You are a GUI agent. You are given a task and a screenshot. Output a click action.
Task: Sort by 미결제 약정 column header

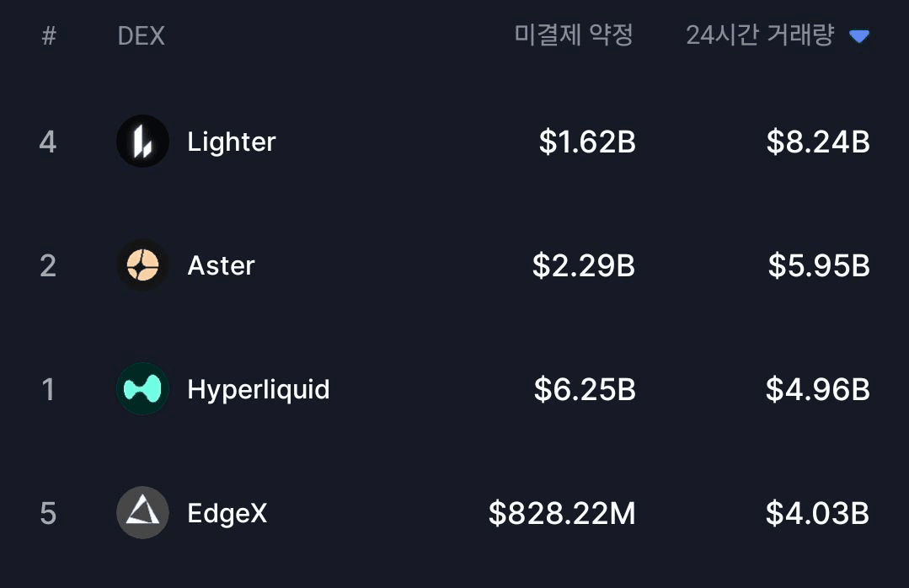coord(574,35)
